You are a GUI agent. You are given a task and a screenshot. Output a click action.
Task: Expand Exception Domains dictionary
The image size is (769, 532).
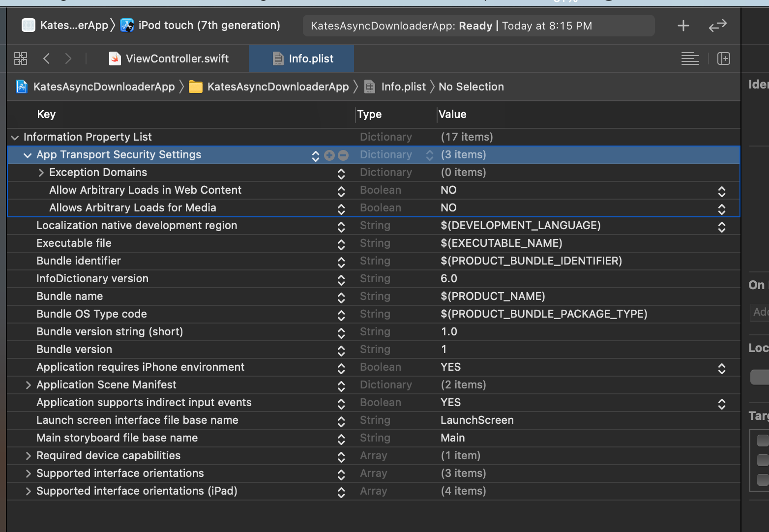tap(41, 173)
